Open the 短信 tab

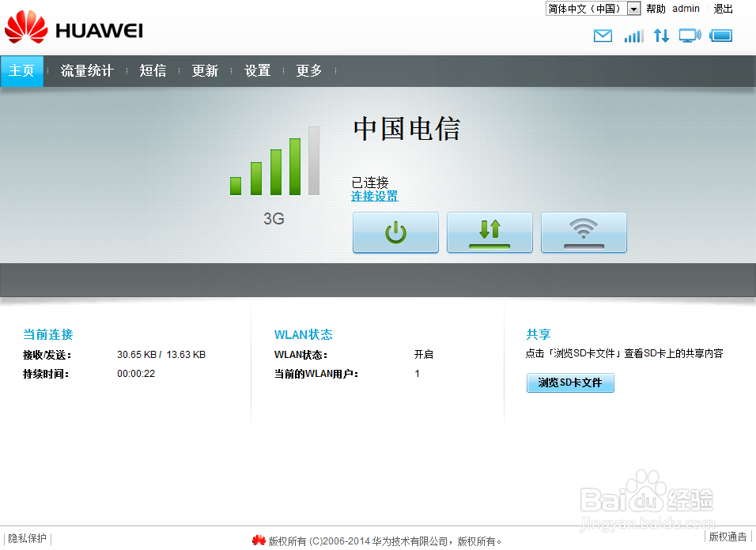point(153,71)
